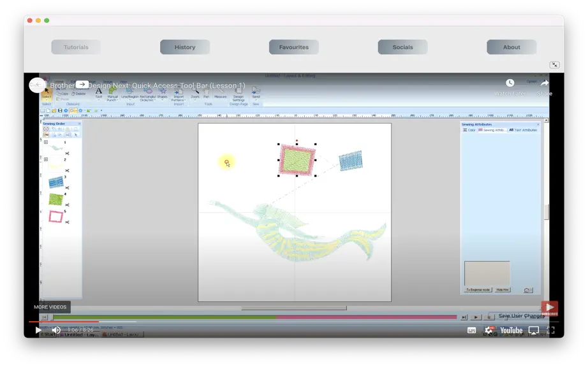Click the Measure tool
Viewport: 588px width, 367px height.
[221, 93]
